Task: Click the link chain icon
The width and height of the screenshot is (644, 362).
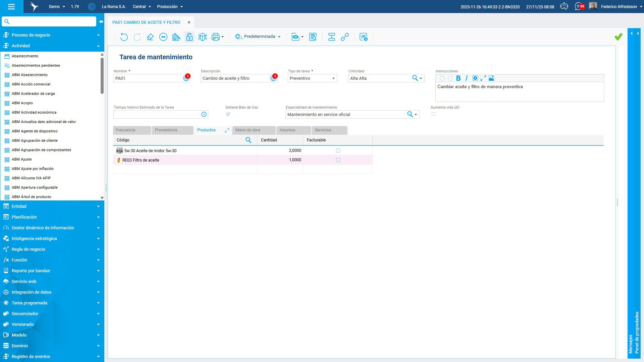Action: point(344,37)
